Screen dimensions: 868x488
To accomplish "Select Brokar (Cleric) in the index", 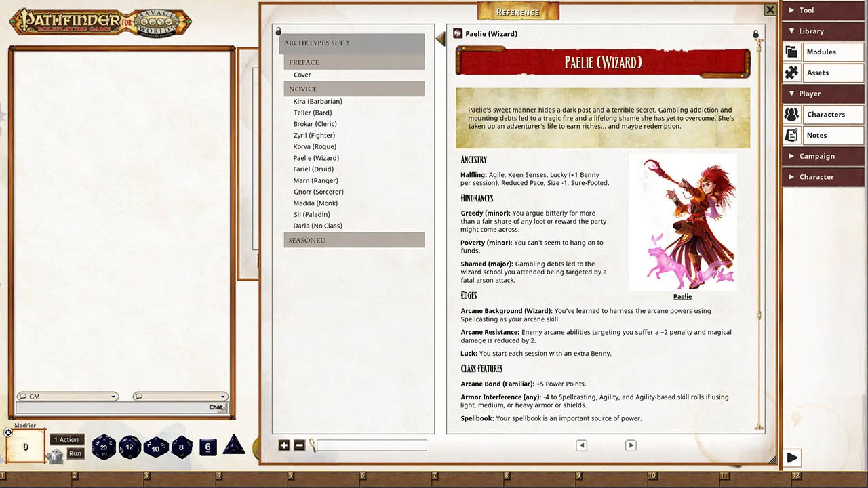I will coord(315,124).
